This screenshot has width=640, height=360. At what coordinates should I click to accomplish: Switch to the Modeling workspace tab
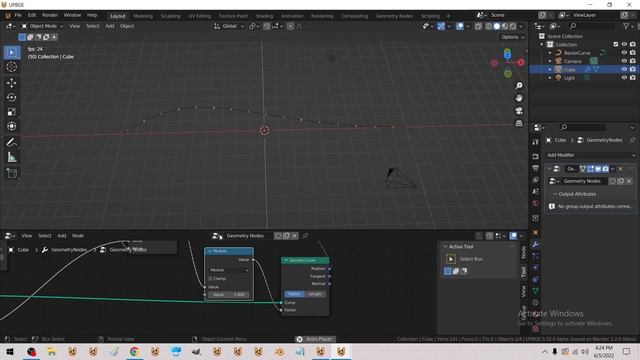(x=143, y=16)
